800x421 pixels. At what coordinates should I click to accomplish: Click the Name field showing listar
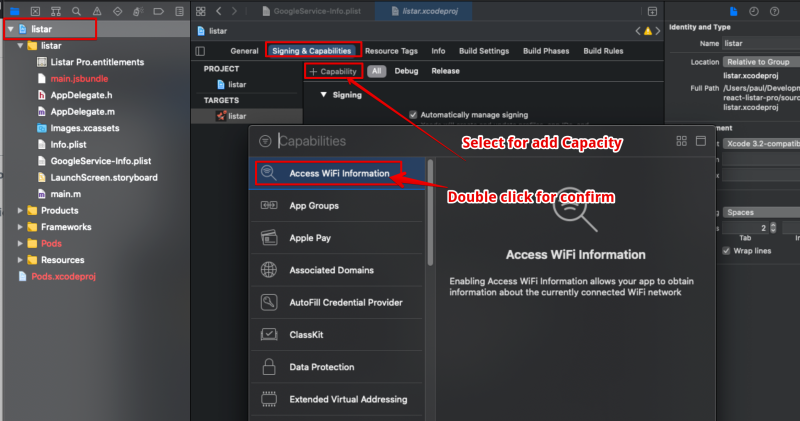[761, 43]
